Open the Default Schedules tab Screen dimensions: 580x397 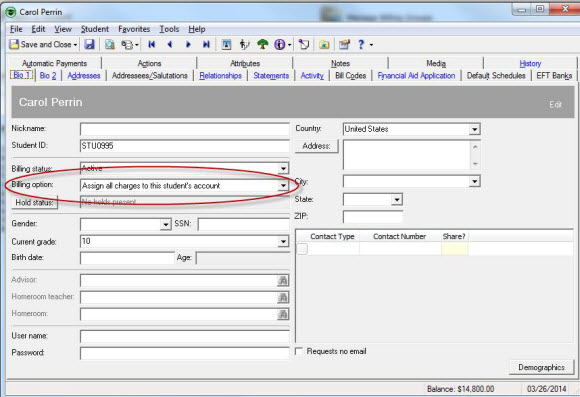pos(496,75)
